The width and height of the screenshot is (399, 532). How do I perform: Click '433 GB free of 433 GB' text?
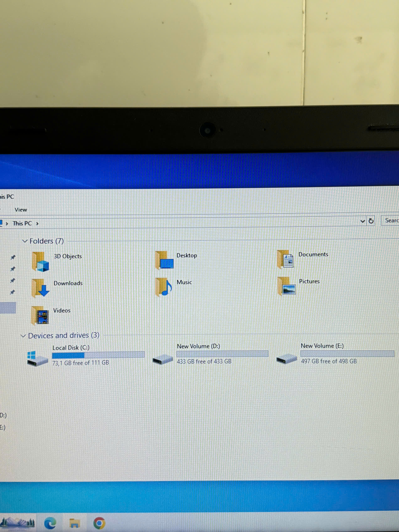pyautogui.click(x=204, y=361)
